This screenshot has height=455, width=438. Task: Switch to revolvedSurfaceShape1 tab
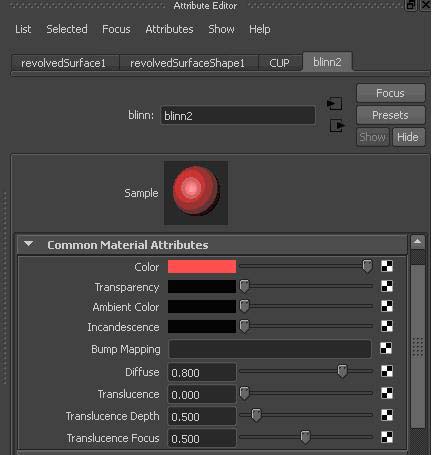click(x=189, y=63)
